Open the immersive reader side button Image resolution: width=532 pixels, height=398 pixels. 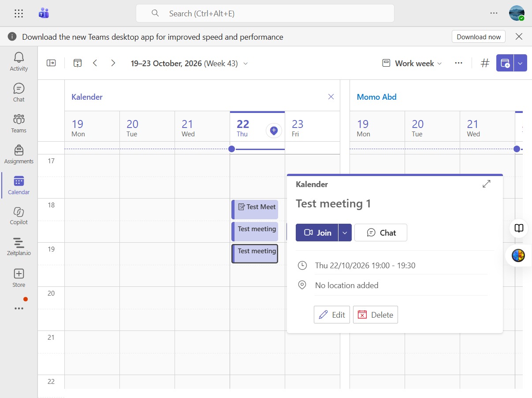click(x=520, y=228)
